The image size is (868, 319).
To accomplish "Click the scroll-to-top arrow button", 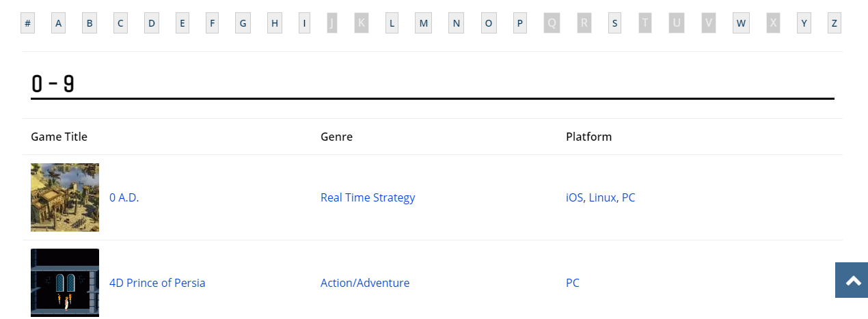I will (x=852, y=280).
